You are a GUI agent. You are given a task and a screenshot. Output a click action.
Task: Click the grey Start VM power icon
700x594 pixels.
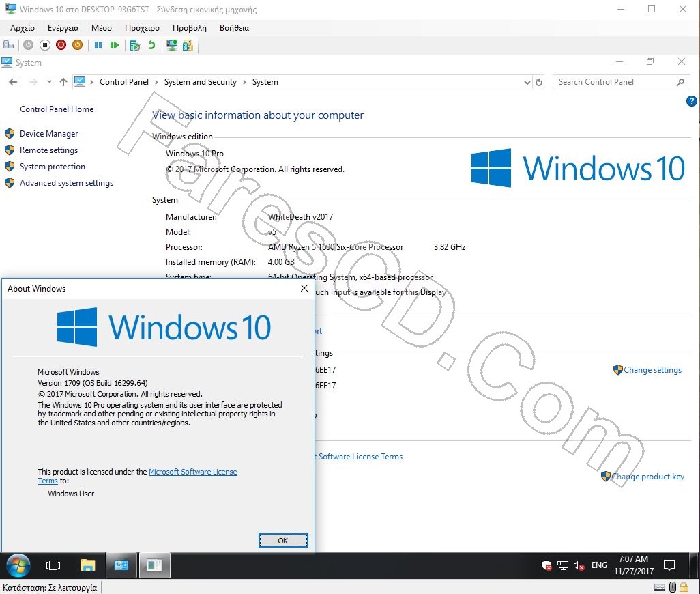[x=28, y=44]
